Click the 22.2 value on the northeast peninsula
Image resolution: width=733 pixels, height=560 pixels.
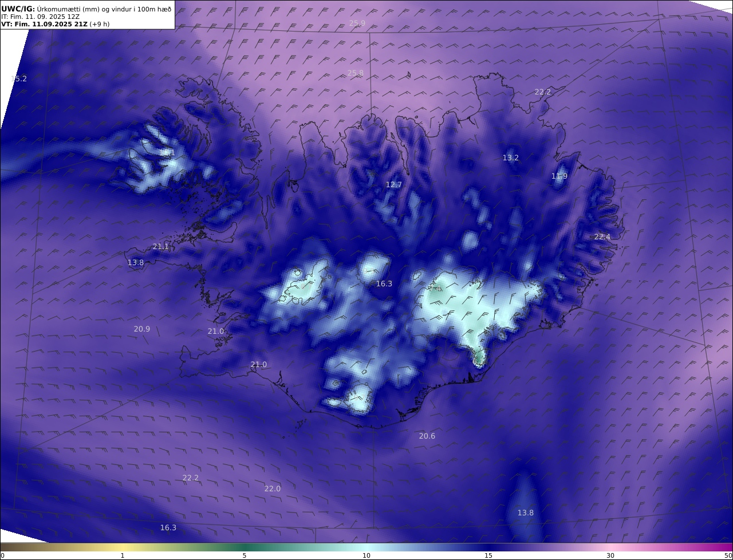click(543, 92)
